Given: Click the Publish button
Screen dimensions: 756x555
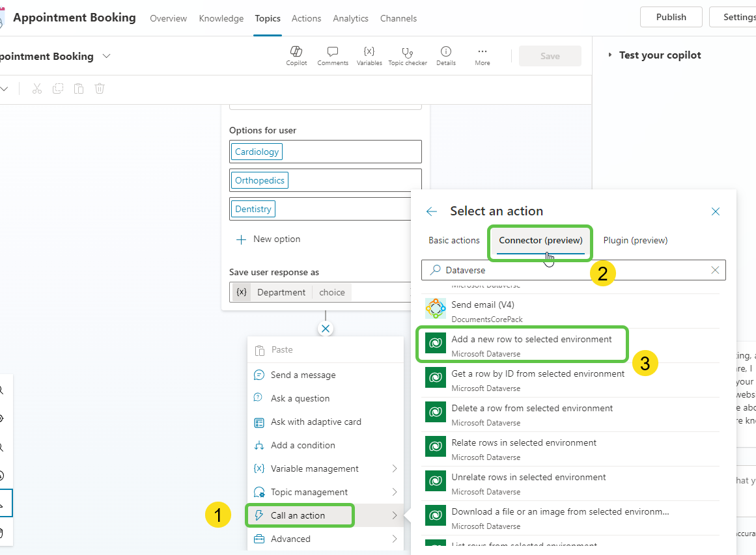Looking at the screenshot, I should point(671,17).
